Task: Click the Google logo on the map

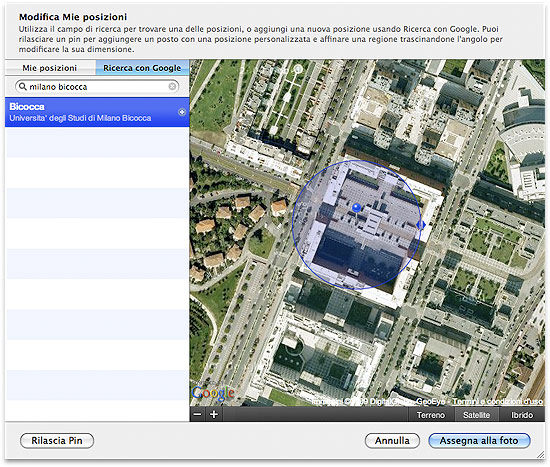Action: [213, 393]
